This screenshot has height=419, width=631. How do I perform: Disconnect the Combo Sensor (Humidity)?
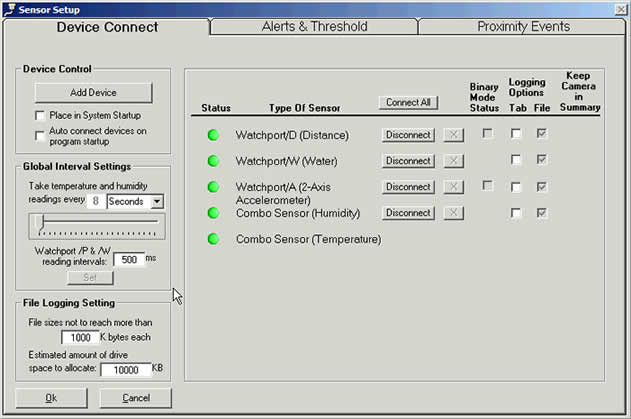point(408,213)
